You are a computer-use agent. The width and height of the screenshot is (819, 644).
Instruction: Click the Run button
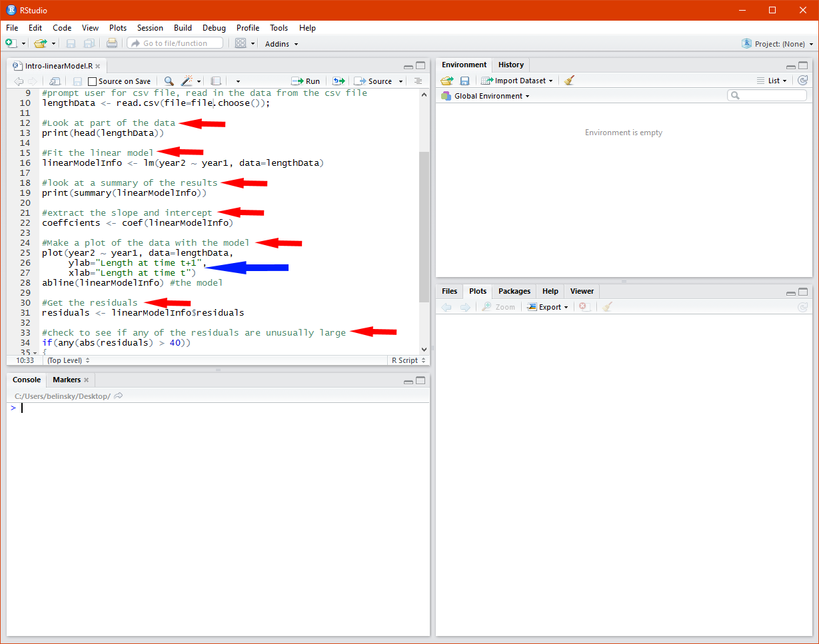click(x=306, y=81)
